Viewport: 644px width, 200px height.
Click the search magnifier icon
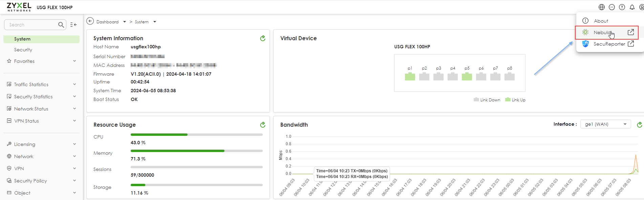61,25
